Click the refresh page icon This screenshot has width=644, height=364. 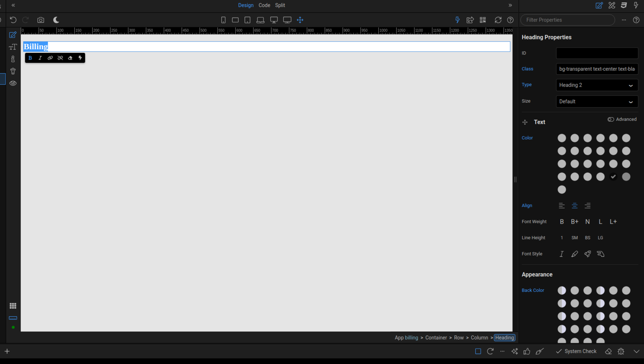498,20
